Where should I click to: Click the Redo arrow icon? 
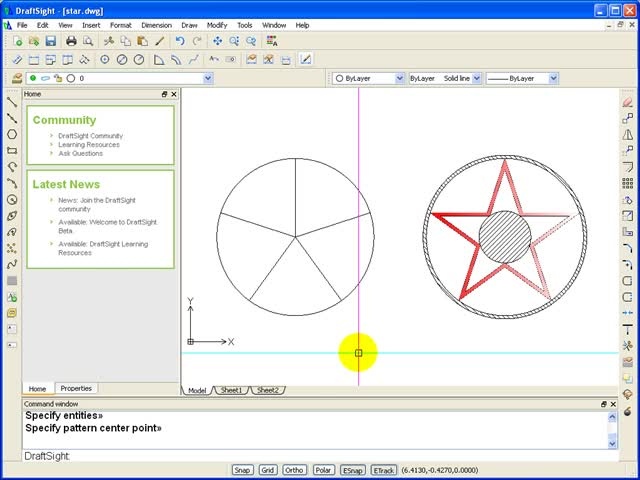pyautogui.click(x=197, y=41)
